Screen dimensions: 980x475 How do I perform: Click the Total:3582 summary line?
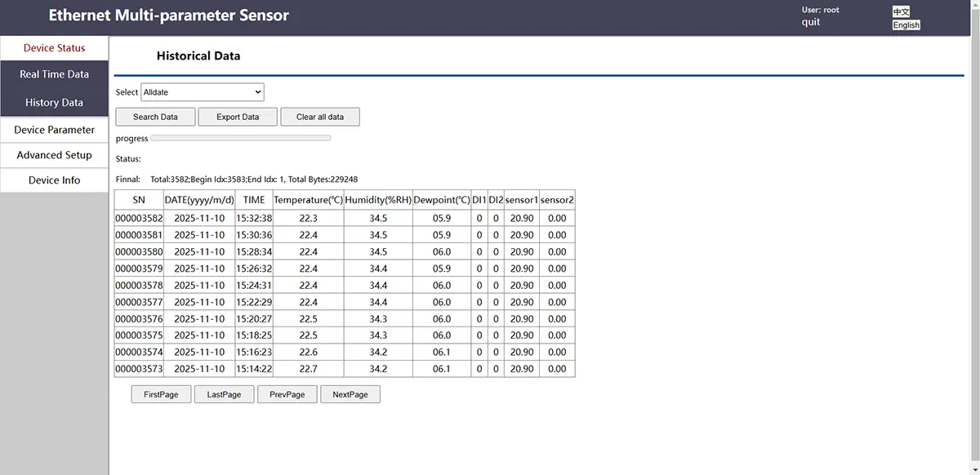click(x=254, y=180)
